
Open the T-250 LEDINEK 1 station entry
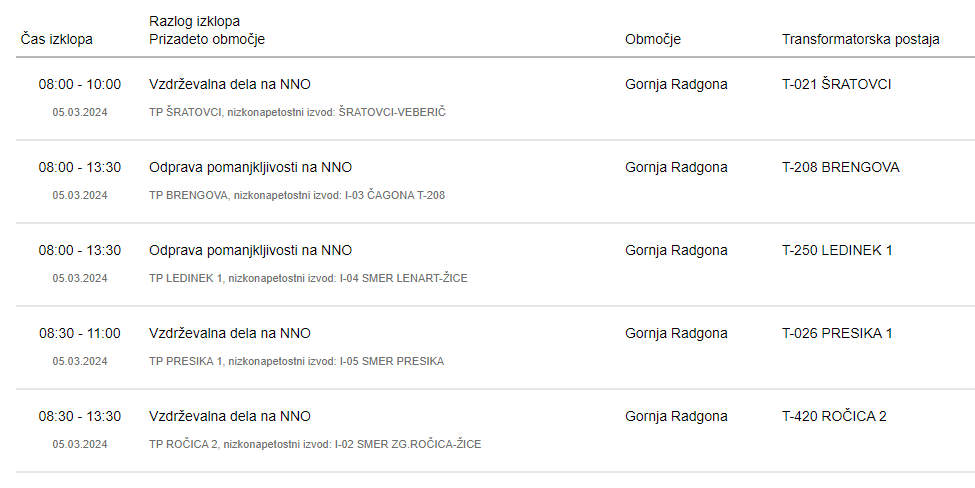coord(837,250)
